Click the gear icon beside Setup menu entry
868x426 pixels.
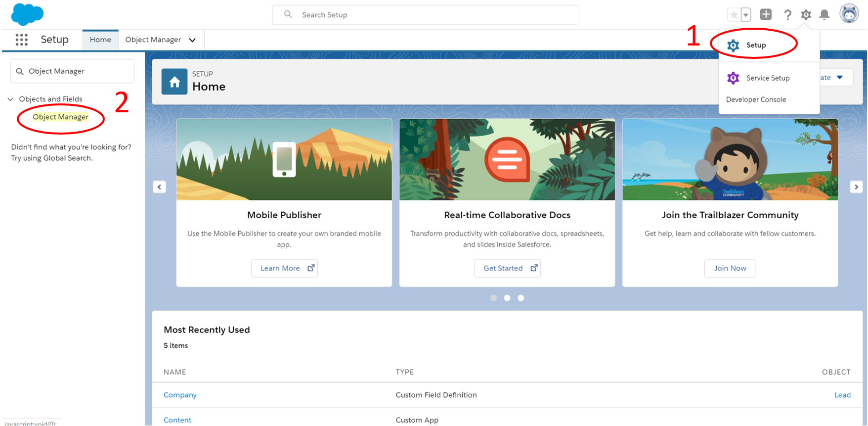coord(733,46)
